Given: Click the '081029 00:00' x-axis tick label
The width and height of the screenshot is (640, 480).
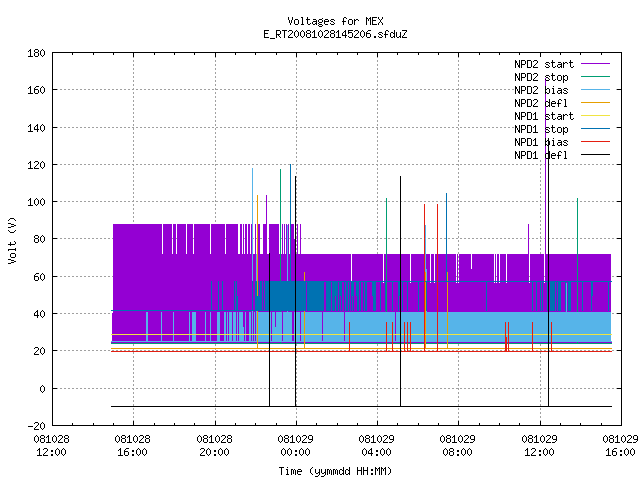Looking at the screenshot, I should [296, 446].
